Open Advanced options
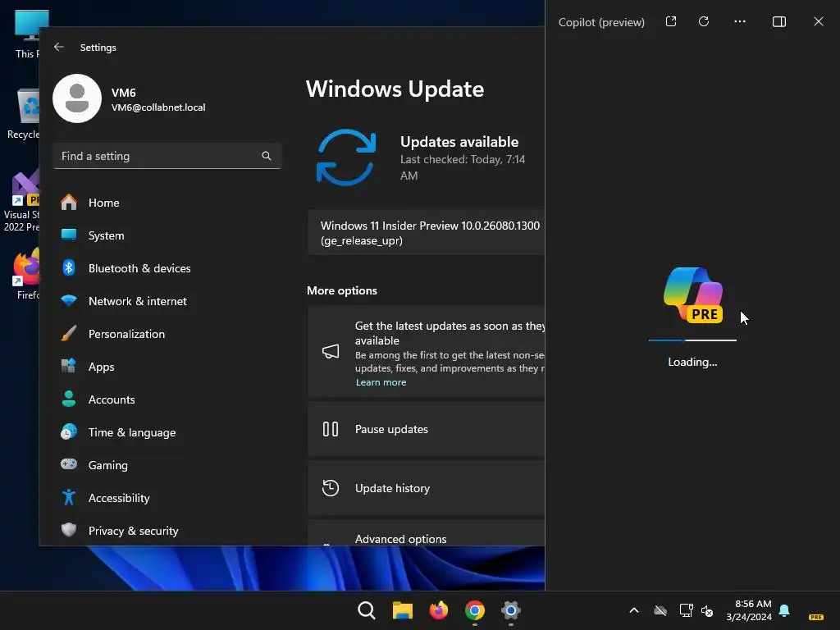Screen dimensions: 840x630 (427, 533)
